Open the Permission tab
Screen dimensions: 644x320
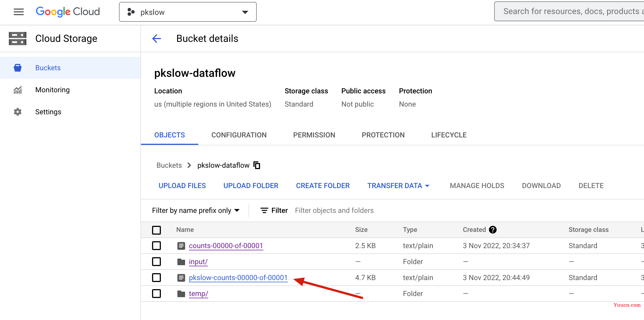314,135
